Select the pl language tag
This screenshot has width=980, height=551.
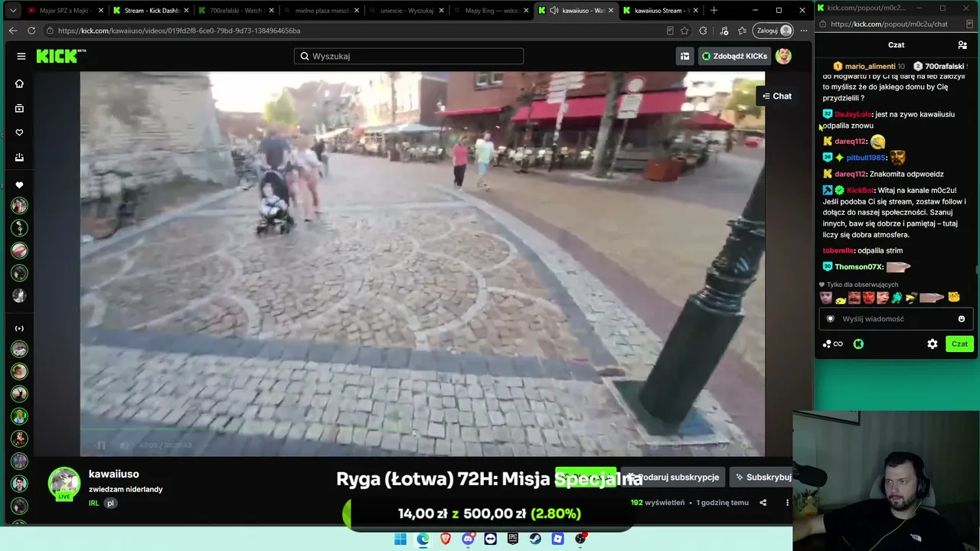point(110,503)
